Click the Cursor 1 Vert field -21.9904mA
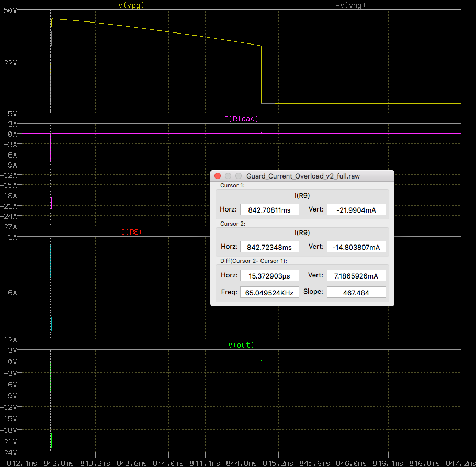This screenshot has height=467, width=476. pos(356,209)
